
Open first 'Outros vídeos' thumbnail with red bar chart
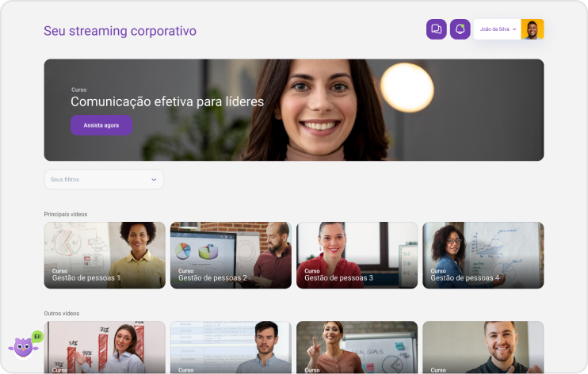click(x=105, y=347)
